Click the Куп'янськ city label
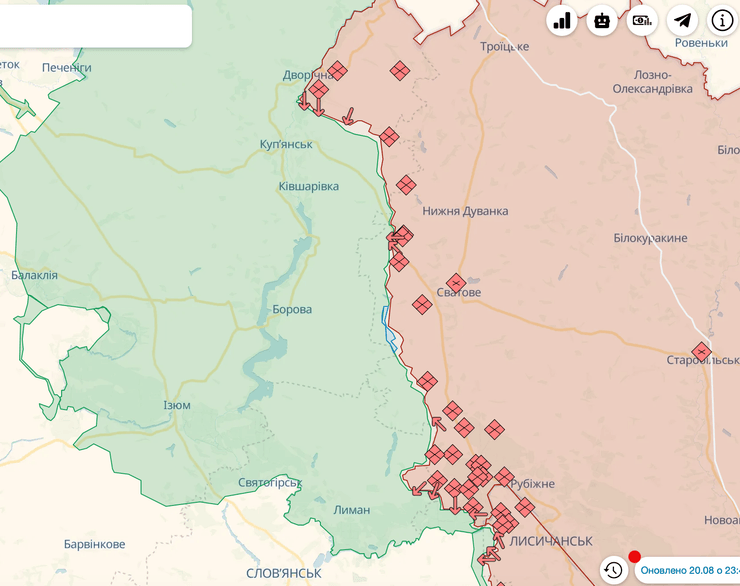Screen dimensions: 740x586 (286, 144)
